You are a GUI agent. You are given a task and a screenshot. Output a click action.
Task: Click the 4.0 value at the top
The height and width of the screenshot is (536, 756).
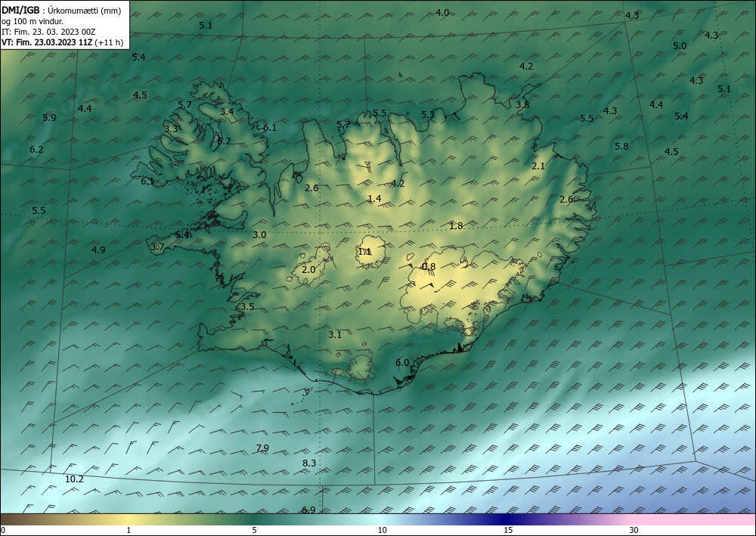(442, 13)
